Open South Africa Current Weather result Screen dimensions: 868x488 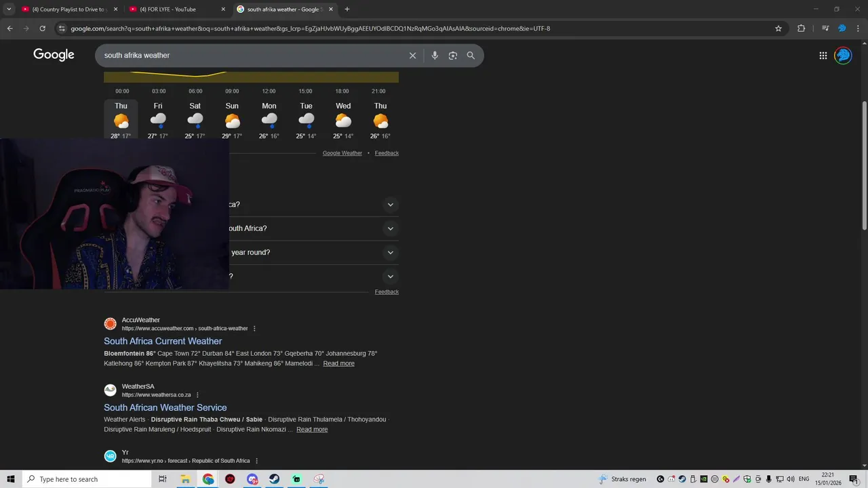pyautogui.click(x=163, y=341)
